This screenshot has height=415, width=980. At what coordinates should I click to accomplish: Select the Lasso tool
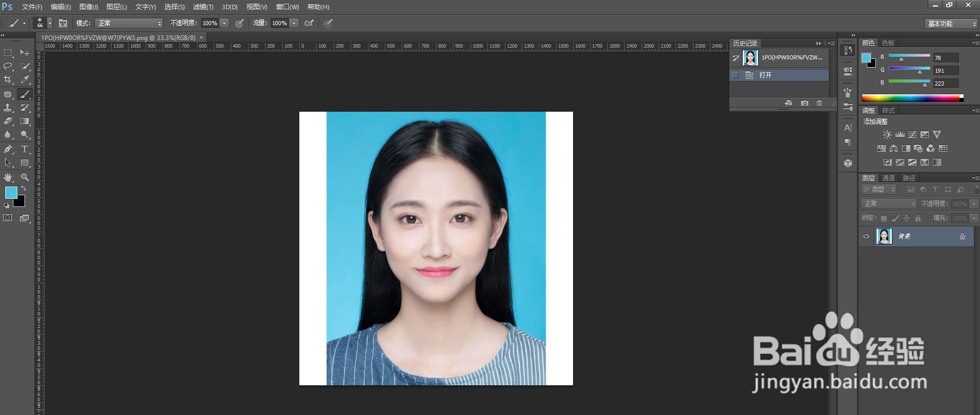coord(8,66)
